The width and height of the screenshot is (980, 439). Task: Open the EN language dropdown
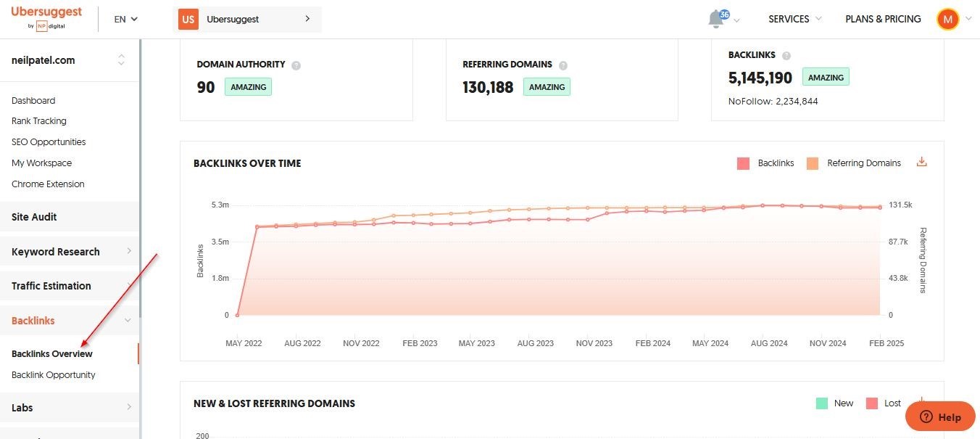pos(125,19)
